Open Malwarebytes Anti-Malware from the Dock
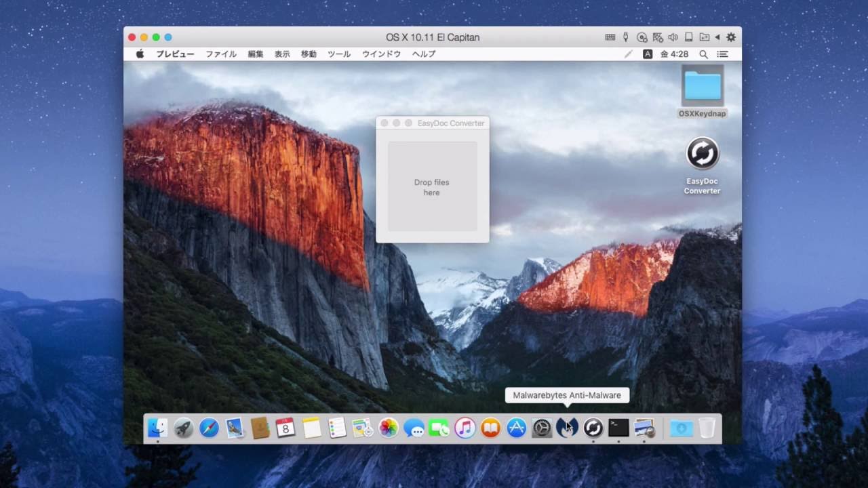This screenshot has height=488, width=868. (567, 428)
